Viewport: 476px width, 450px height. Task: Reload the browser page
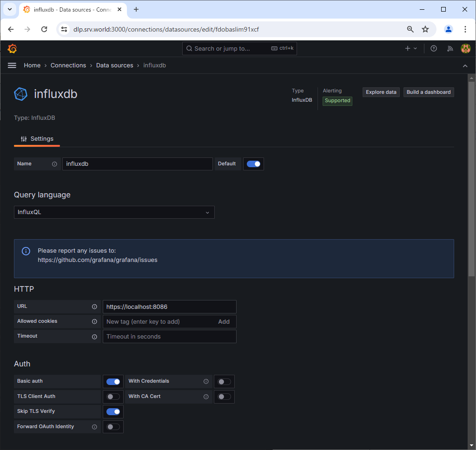point(44,29)
